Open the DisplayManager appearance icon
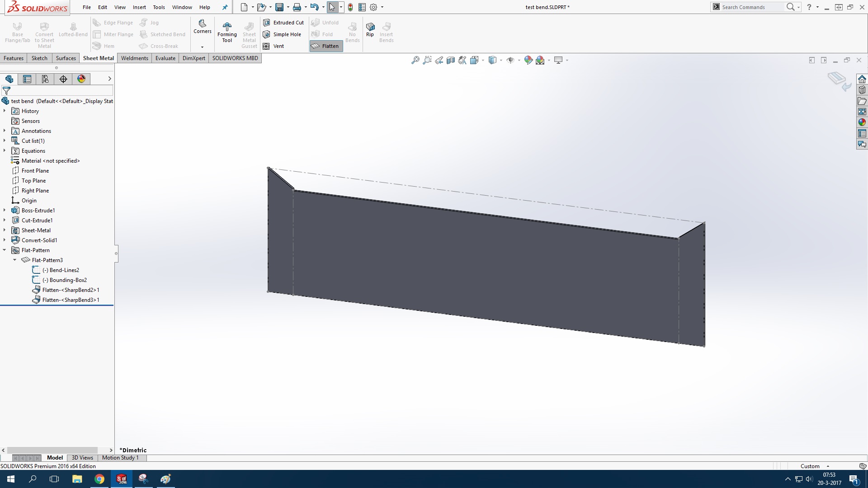The width and height of the screenshot is (868, 488). [x=81, y=79]
